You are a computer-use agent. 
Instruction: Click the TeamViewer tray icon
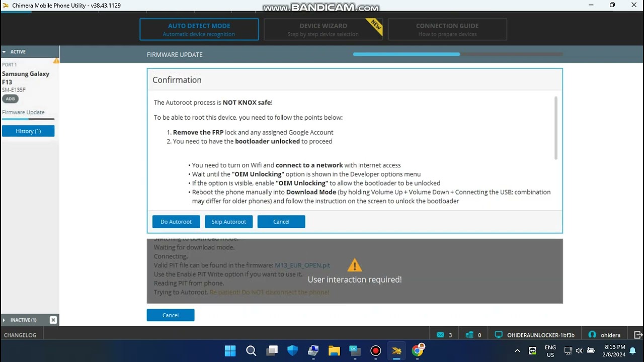tap(532, 350)
